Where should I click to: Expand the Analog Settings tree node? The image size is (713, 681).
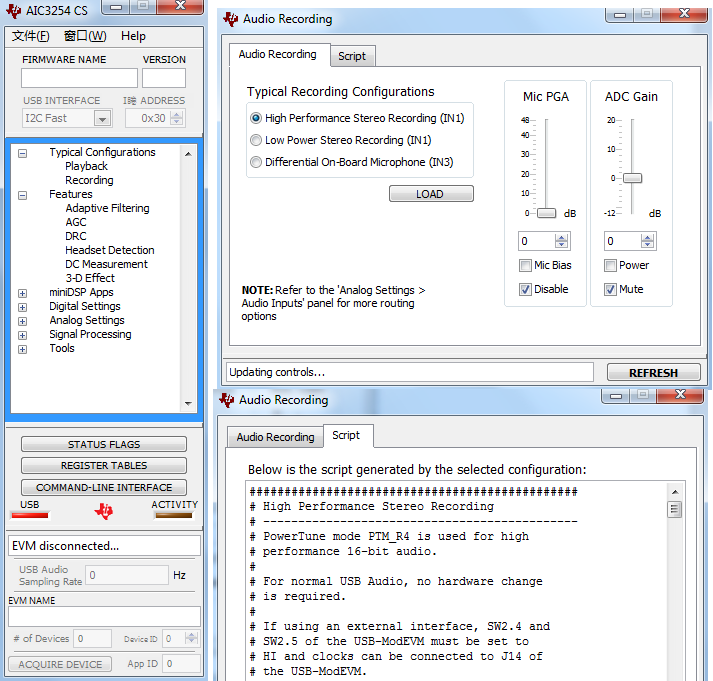point(22,321)
